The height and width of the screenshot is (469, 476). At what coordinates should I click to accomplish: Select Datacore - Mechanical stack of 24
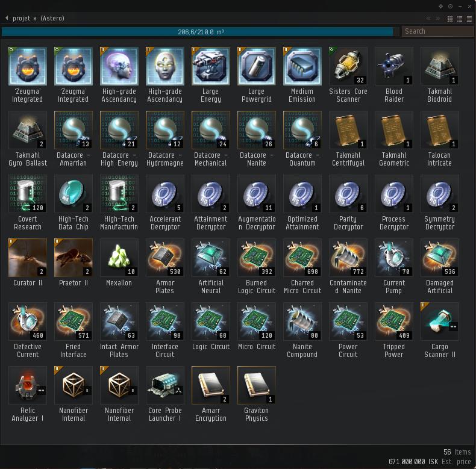211,130
